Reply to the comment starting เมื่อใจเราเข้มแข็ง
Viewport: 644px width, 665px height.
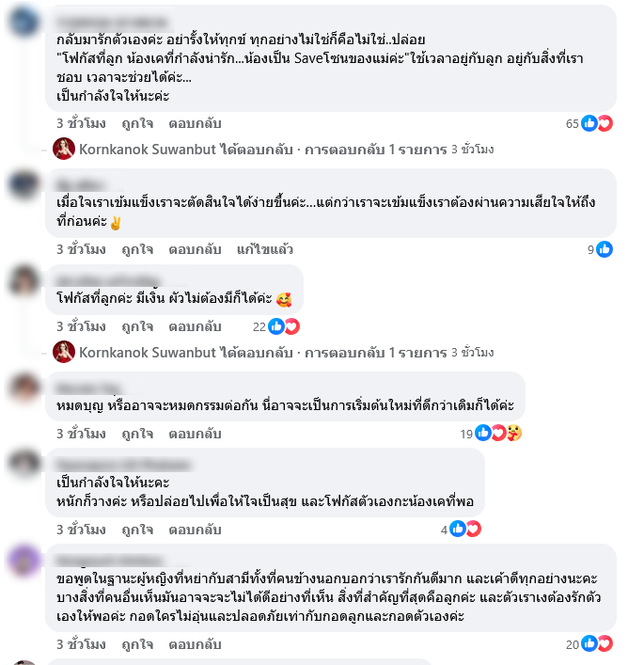pyautogui.click(x=195, y=249)
